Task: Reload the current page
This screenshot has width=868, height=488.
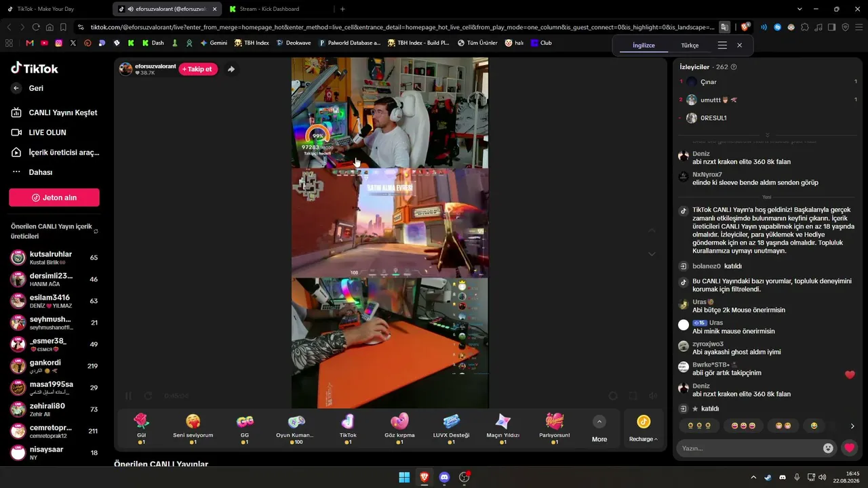Action: [36, 27]
